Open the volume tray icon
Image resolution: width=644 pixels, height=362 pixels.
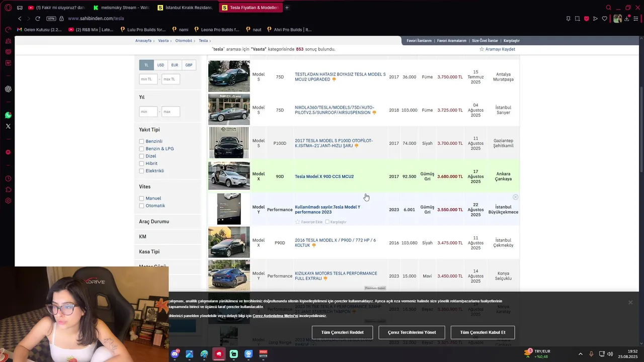pyautogui.click(x=610, y=354)
